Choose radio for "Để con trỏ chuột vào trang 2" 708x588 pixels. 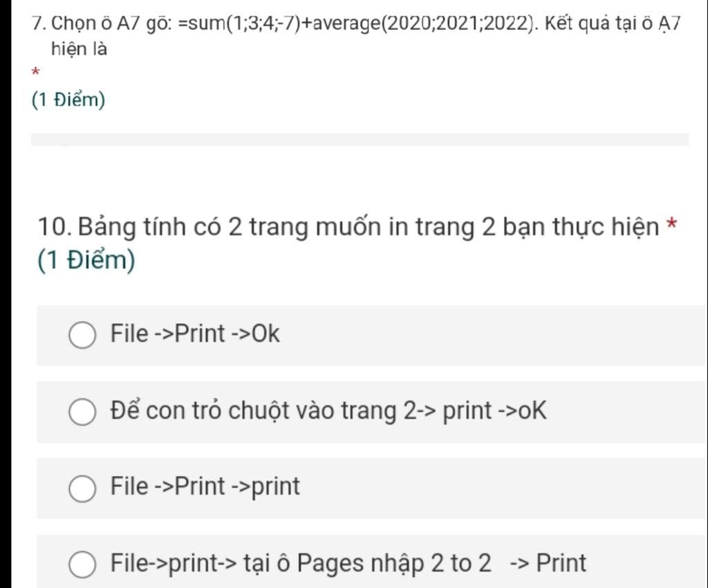82,412
